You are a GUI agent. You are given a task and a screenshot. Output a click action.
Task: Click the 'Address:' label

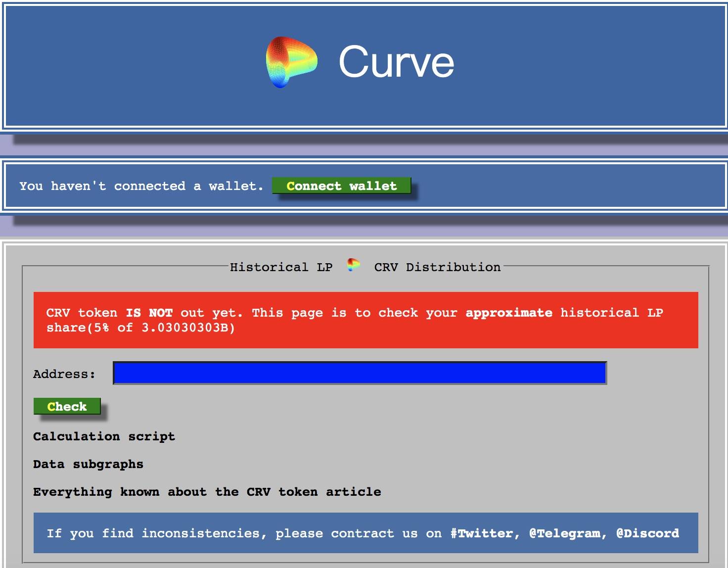point(64,374)
